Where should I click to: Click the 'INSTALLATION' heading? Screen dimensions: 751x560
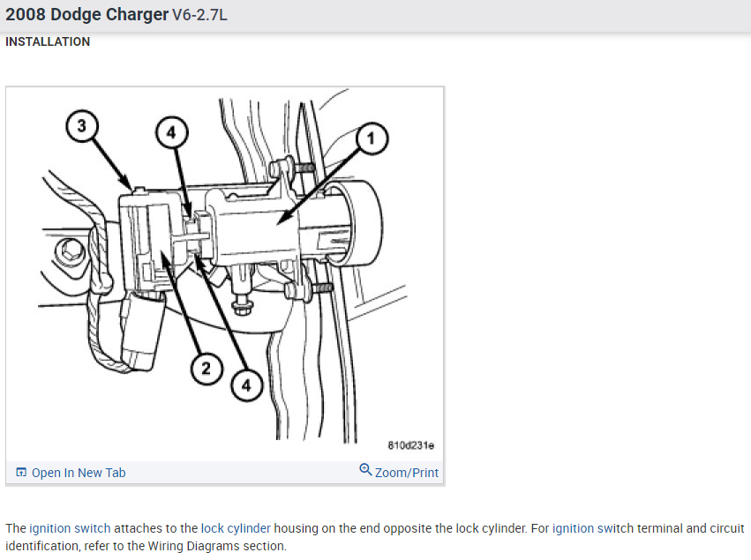pos(48,41)
